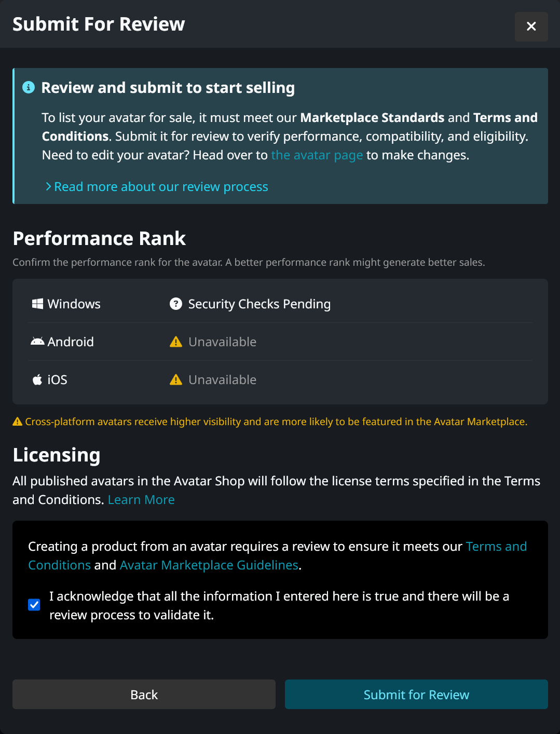Select the Security Checks Pending status text
This screenshot has width=560, height=734.
[x=259, y=304]
